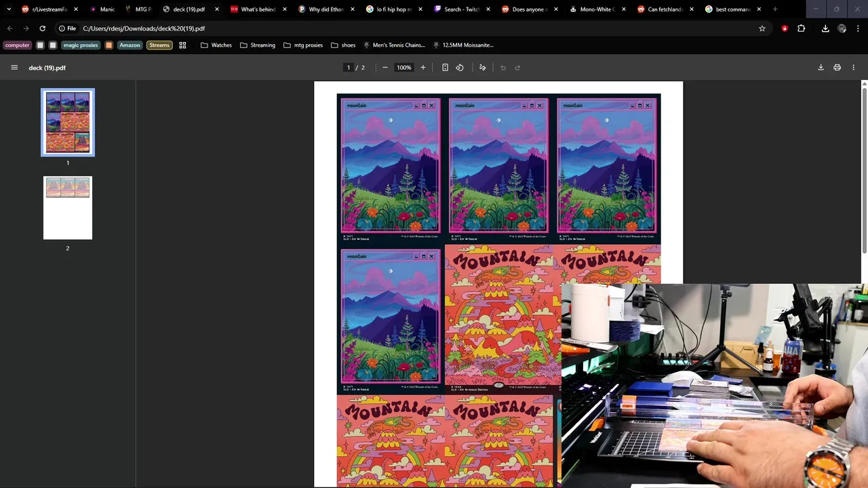Switch to the MTG P tab
The image size is (868, 488).
point(138,9)
